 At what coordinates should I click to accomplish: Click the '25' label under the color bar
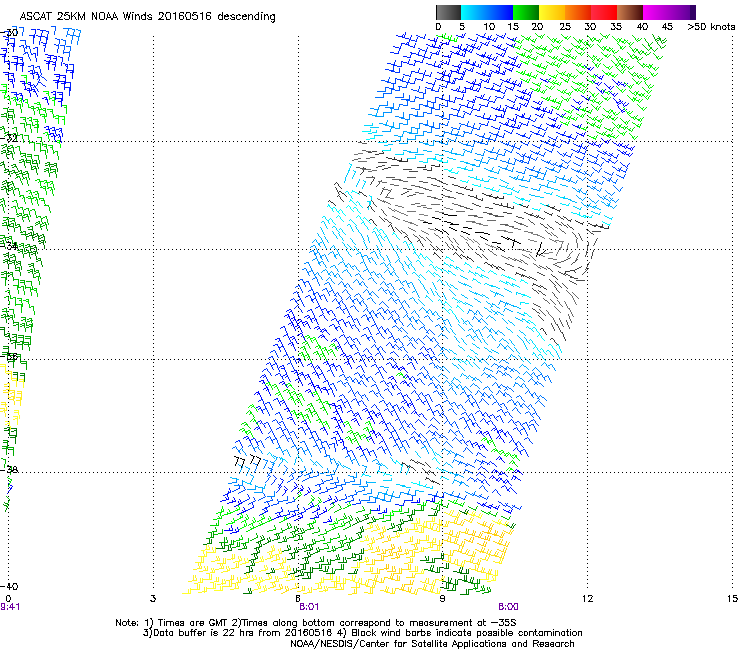564,27
